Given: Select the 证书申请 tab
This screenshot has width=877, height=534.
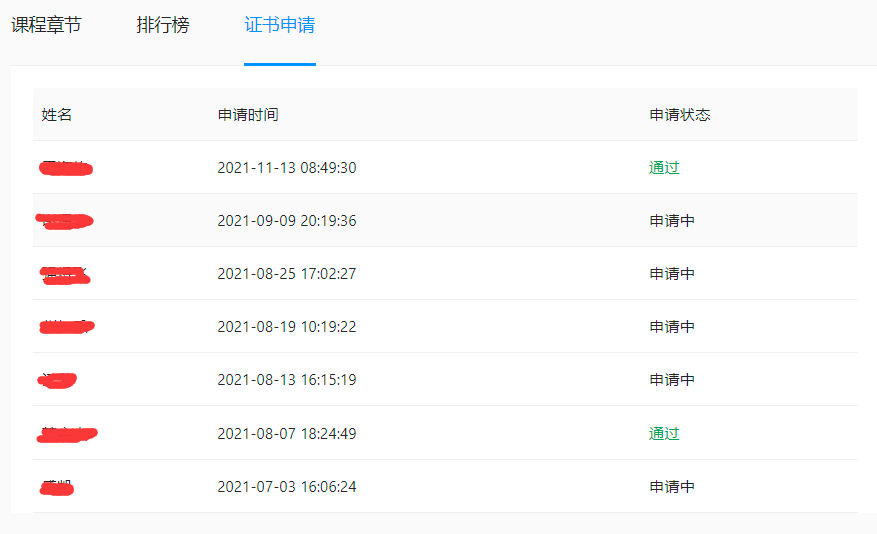Looking at the screenshot, I should (x=280, y=25).
